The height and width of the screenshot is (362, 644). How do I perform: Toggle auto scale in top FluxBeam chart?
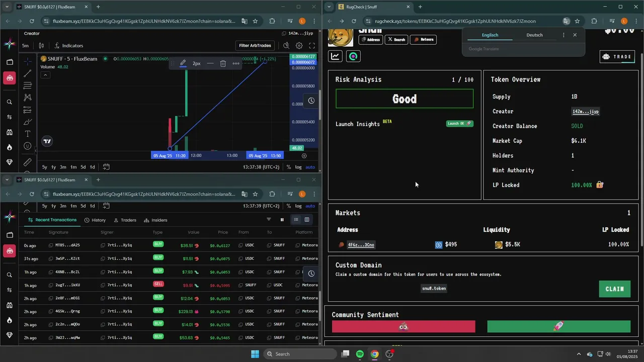click(x=310, y=167)
